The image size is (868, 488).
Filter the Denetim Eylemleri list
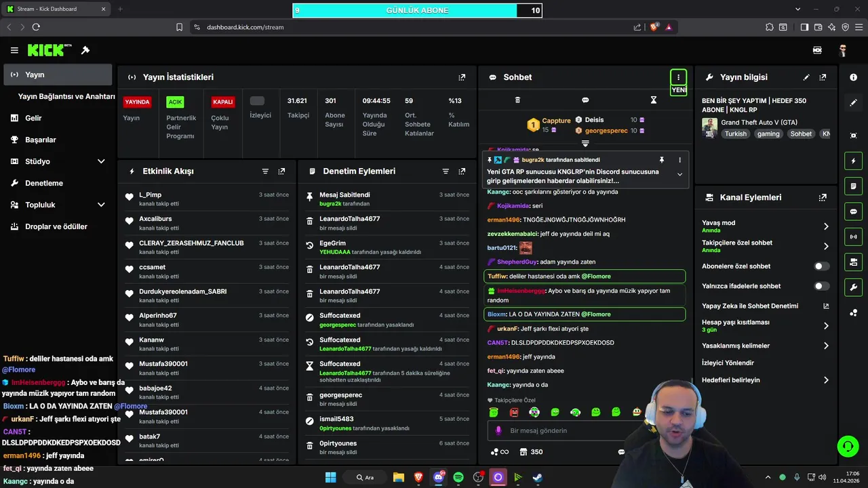click(x=446, y=171)
